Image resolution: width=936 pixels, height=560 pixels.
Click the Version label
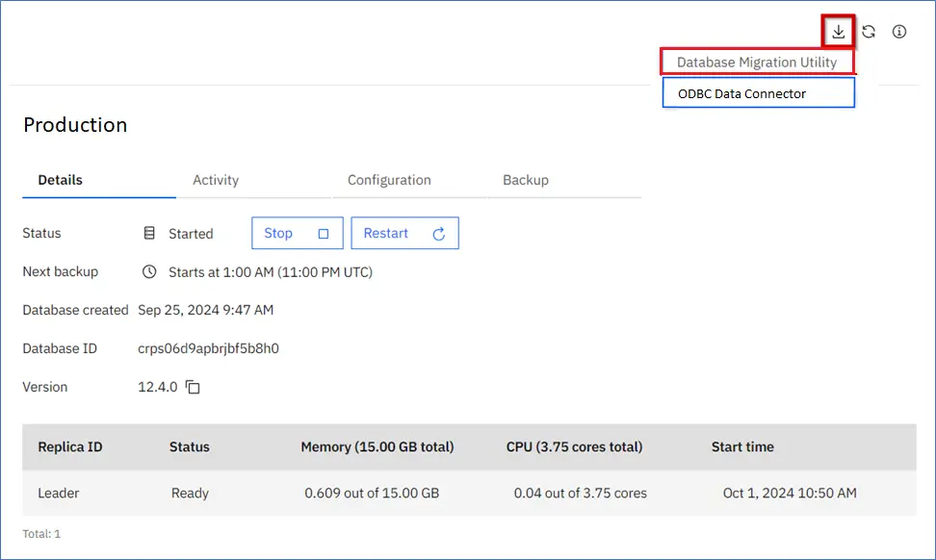[x=44, y=387]
